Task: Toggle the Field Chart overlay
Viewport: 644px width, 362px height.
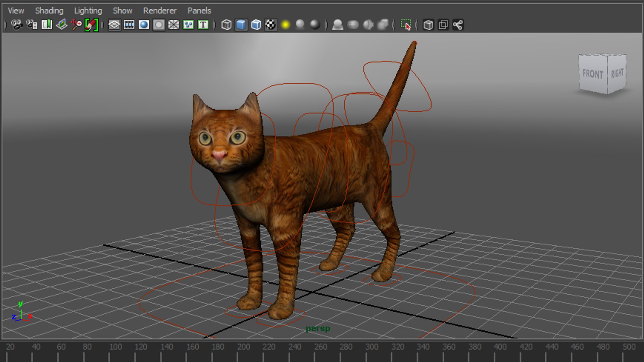Action: [174, 25]
